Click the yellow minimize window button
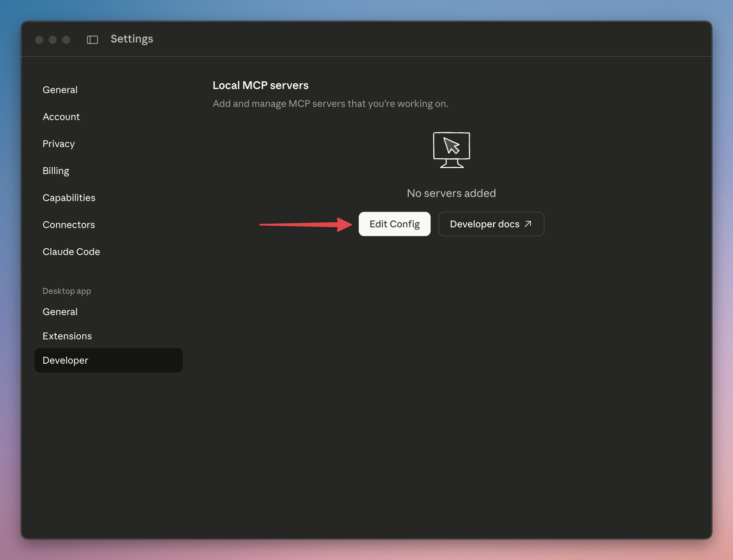Viewport: 733px width, 560px height. (x=53, y=40)
